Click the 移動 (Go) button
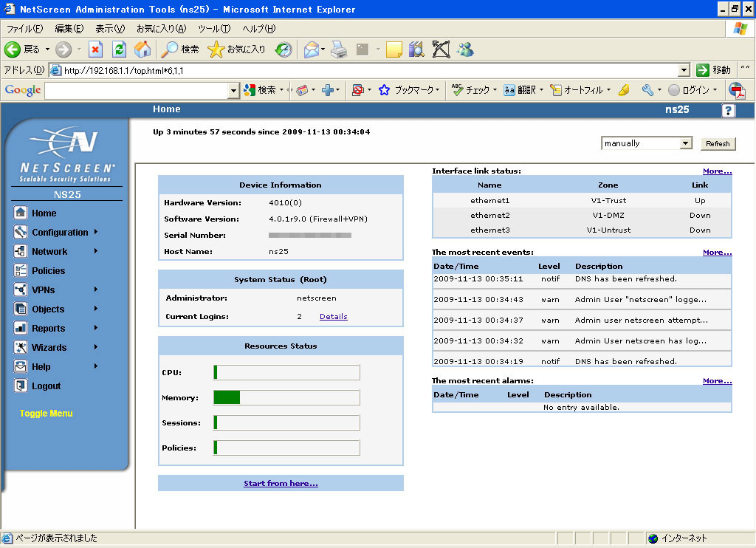 714,70
